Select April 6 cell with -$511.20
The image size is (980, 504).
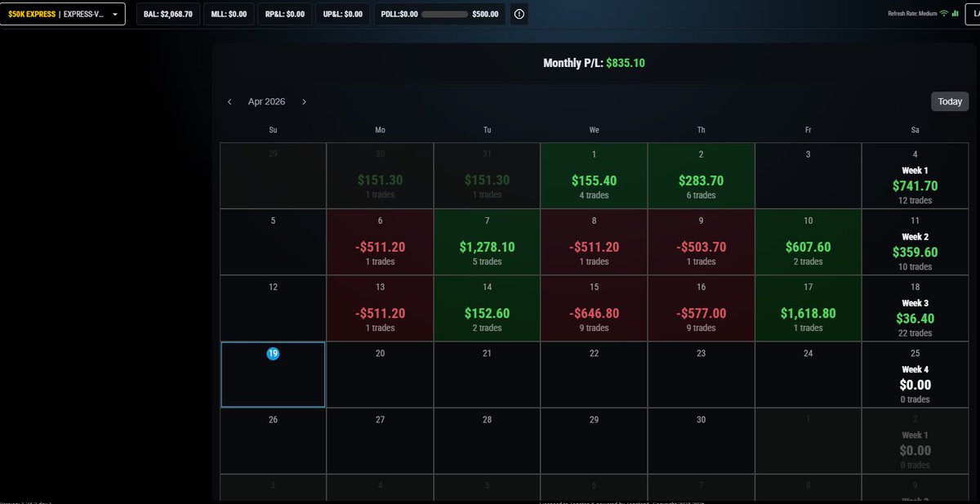click(380, 242)
